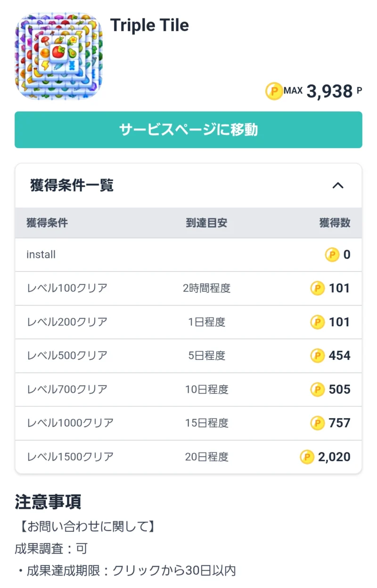Click the coin icon in レベル200クリア row
This screenshot has height=588, width=377.
(318, 323)
